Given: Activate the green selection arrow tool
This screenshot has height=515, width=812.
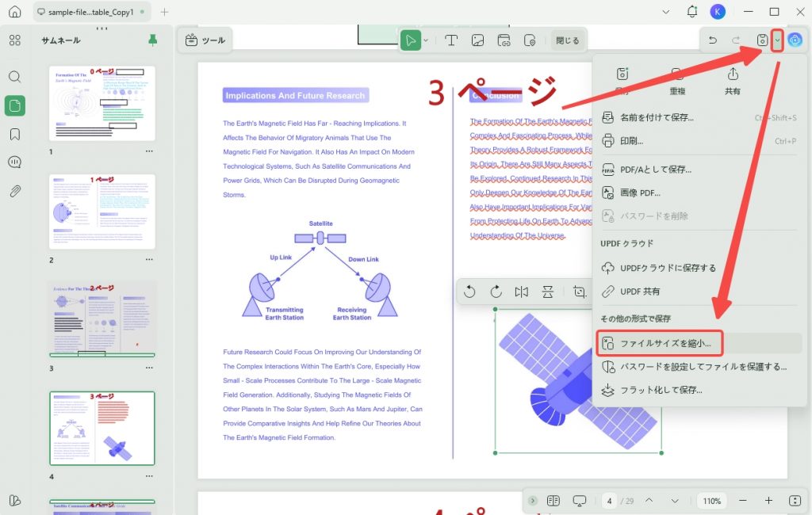Looking at the screenshot, I should click(410, 40).
